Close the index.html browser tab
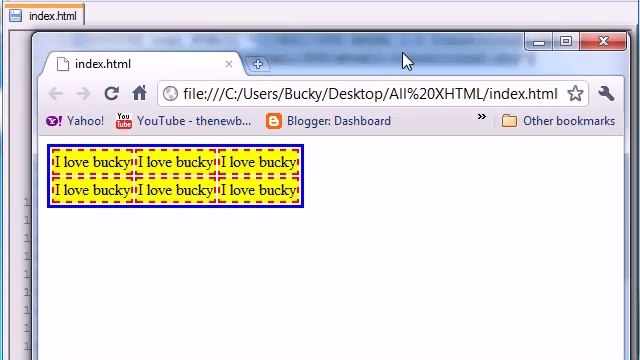The height and width of the screenshot is (360, 640). click(229, 64)
